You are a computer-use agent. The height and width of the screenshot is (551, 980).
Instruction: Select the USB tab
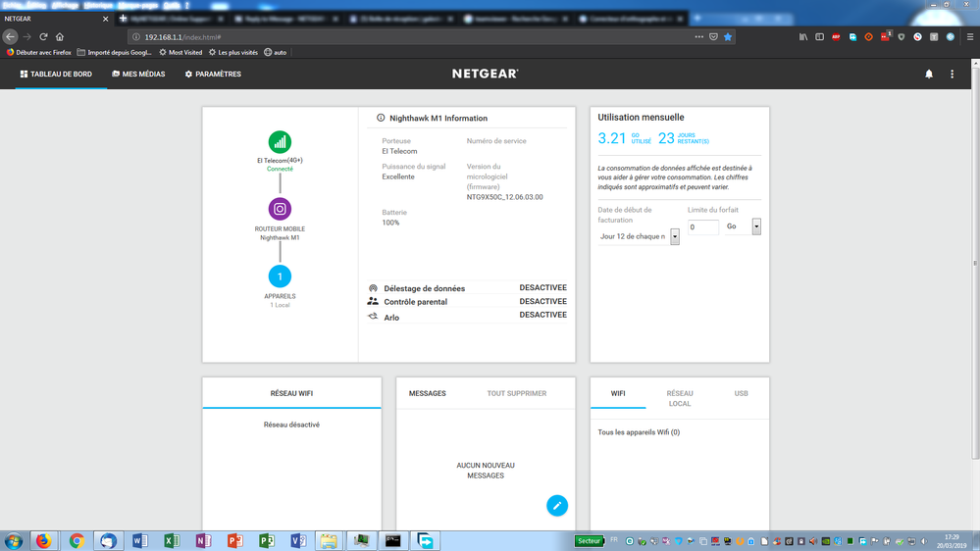742,393
